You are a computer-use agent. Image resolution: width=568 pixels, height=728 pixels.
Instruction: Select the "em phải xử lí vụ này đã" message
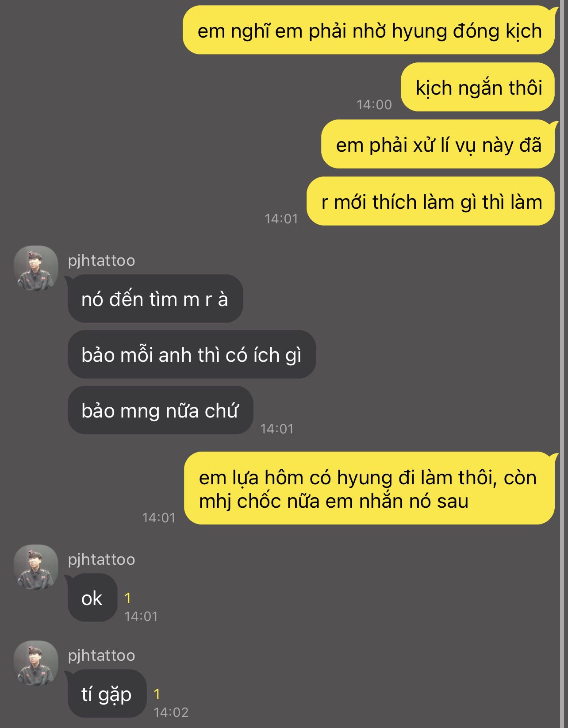tap(438, 144)
